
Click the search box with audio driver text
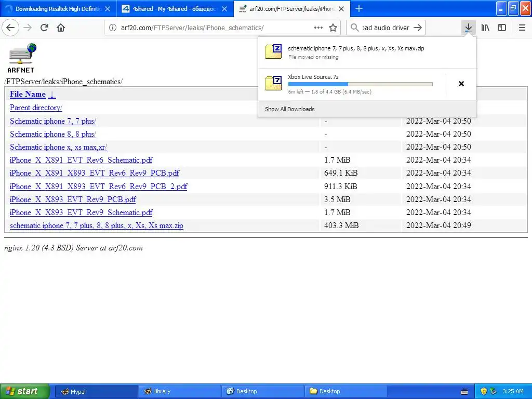click(x=385, y=28)
